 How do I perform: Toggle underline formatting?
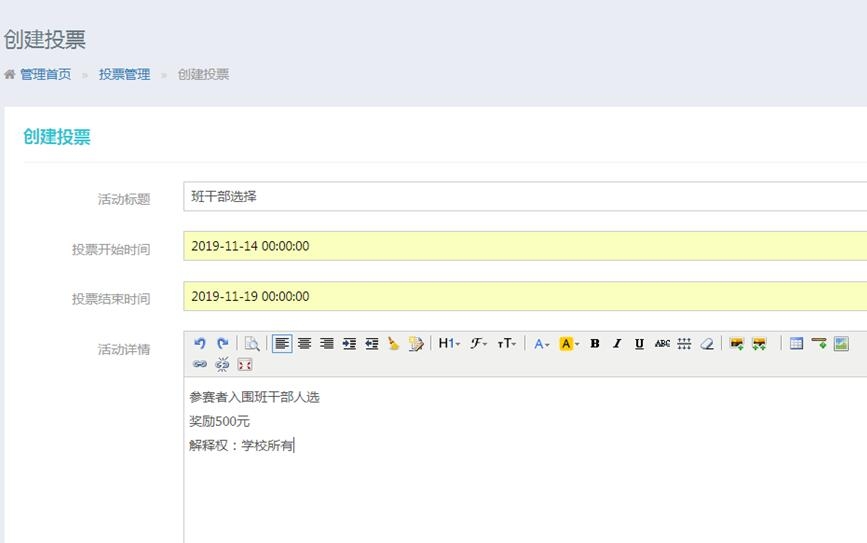pos(639,343)
